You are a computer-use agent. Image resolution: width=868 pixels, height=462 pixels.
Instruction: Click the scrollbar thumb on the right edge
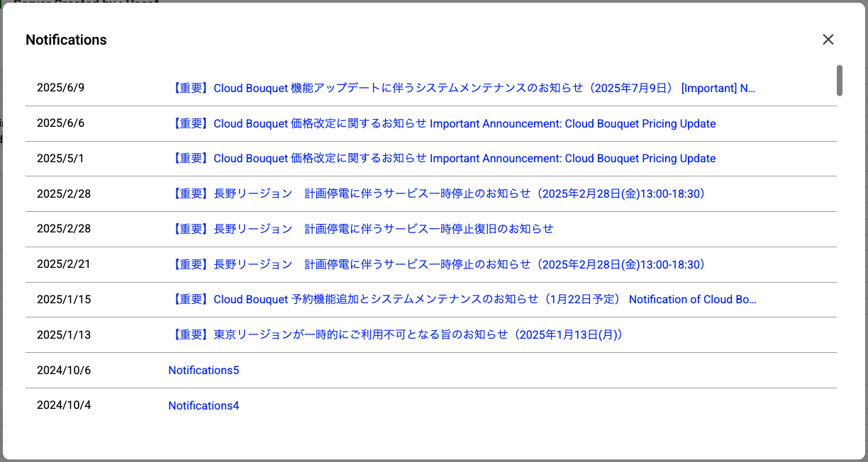pyautogui.click(x=839, y=81)
